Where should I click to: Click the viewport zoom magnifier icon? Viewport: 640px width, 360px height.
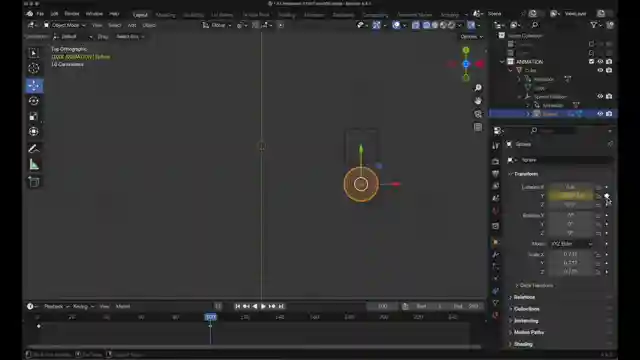478,88
